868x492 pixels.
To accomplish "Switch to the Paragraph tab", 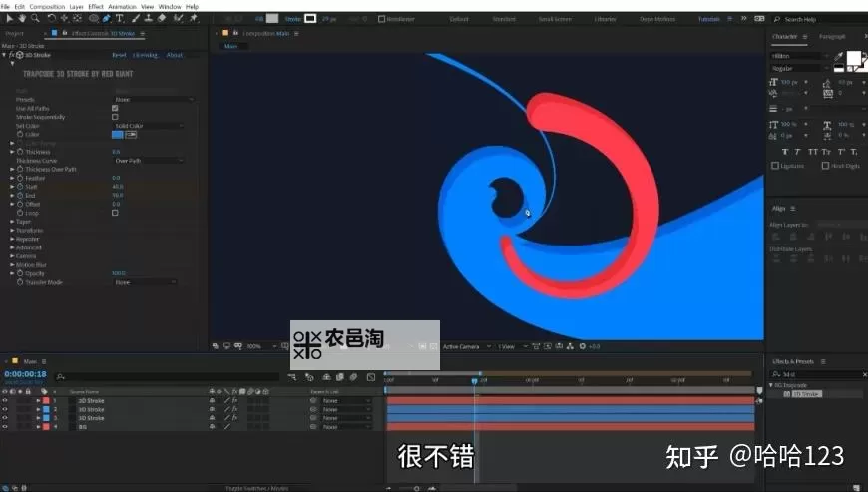I will point(832,37).
